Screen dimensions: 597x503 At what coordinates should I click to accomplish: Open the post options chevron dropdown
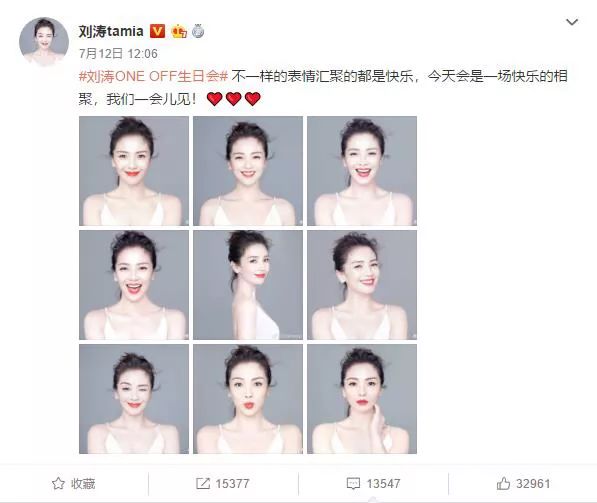coord(572,22)
